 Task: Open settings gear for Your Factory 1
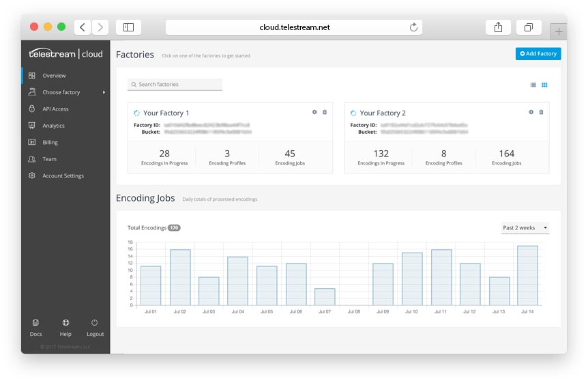click(x=314, y=112)
